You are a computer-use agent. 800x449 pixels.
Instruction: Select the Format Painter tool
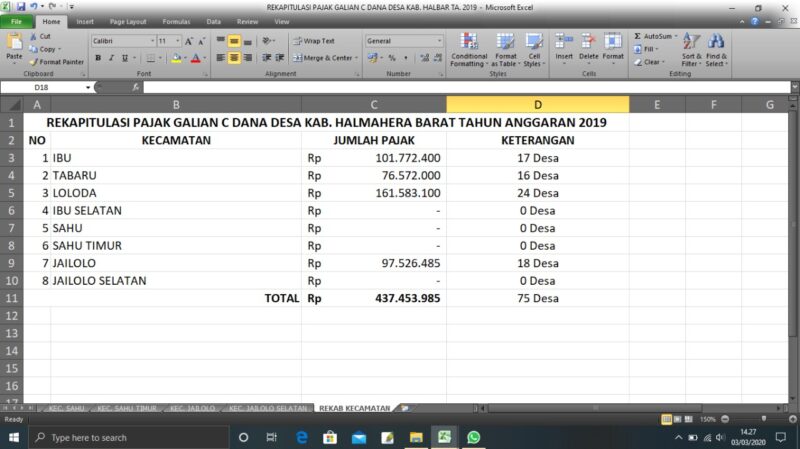(60, 61)
